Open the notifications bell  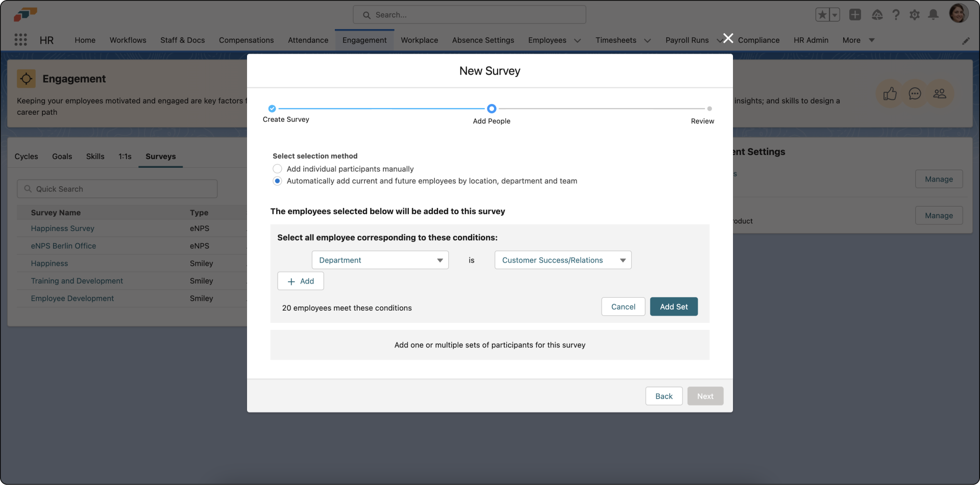934,15
